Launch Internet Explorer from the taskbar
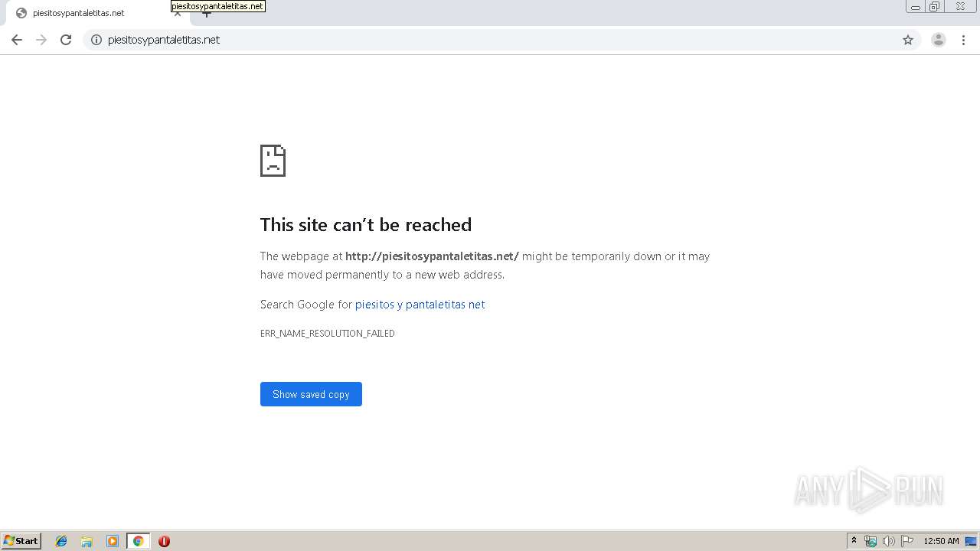Image resolution: width=980 pixels, height=551 pixels. tap(61, 541)
